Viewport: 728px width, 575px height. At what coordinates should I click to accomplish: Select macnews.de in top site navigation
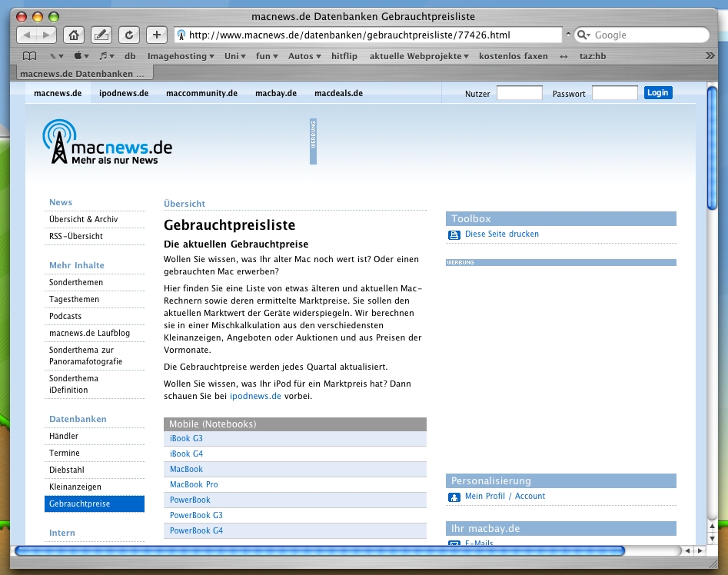[x=58, y=93]
